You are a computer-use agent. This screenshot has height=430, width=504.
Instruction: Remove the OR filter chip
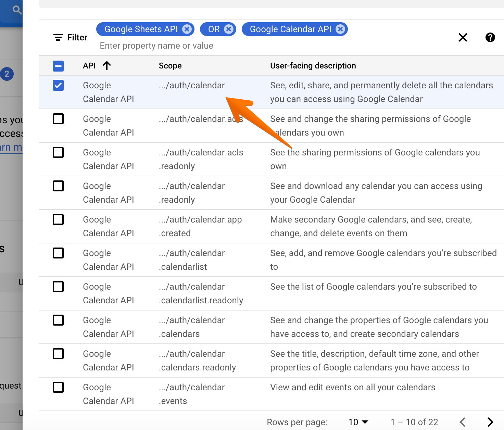point(229,29)
